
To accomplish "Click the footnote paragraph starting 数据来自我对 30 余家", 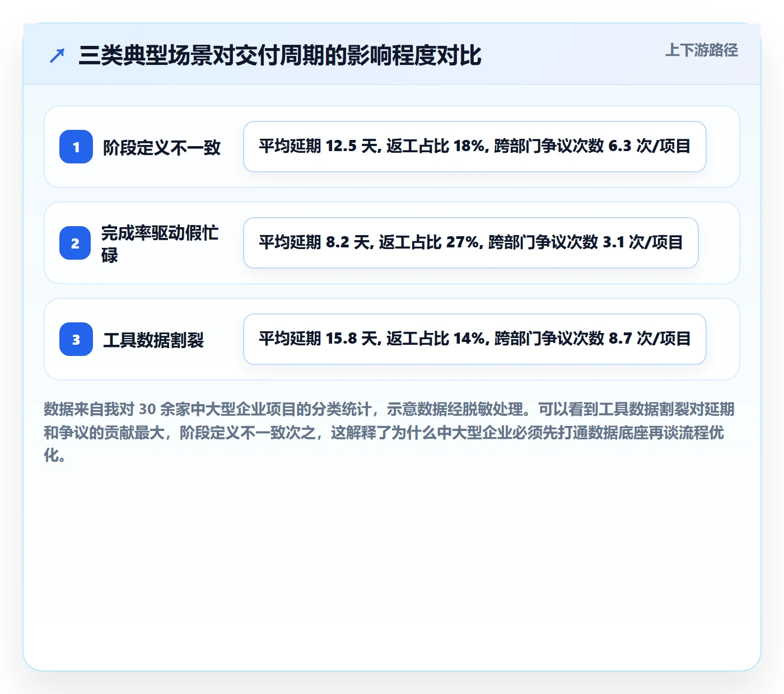I will 390,432.
